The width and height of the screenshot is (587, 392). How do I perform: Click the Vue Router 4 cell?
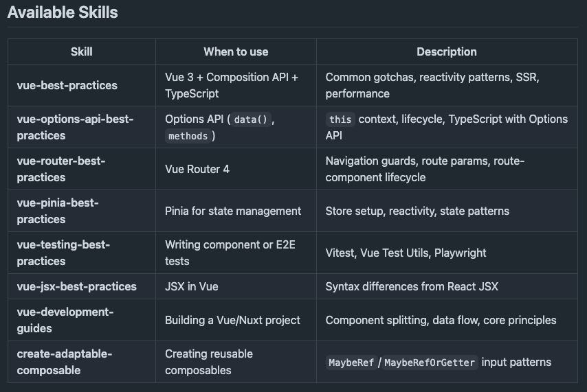click(197, 169)
